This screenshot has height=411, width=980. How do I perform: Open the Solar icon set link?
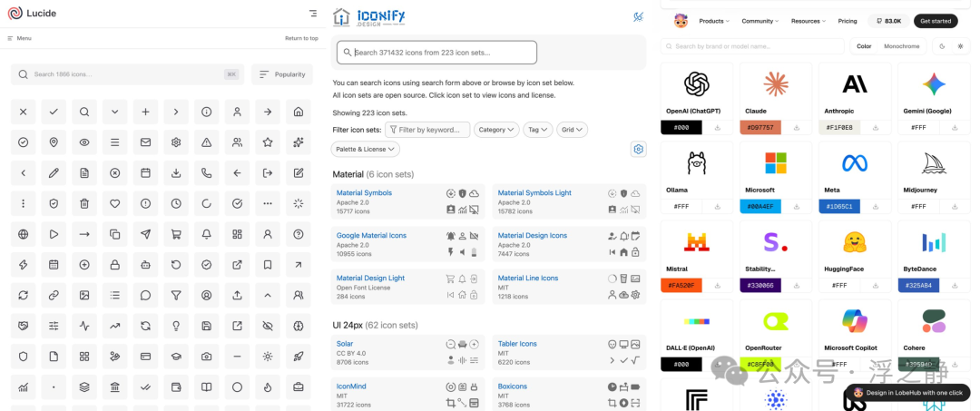pos(345,344)
